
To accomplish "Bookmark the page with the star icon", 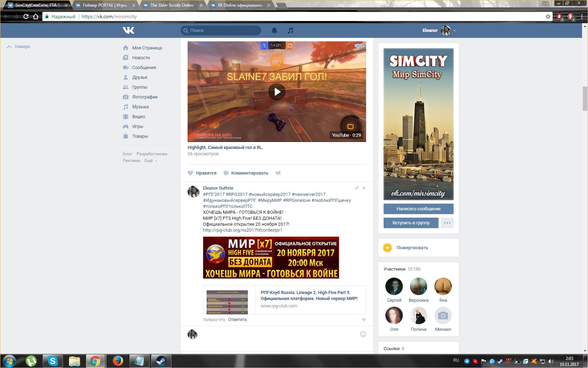I will coord(548,16).
